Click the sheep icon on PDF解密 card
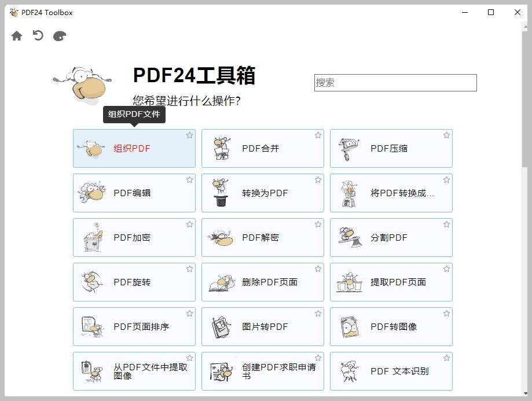 click(x=221, y=237)
